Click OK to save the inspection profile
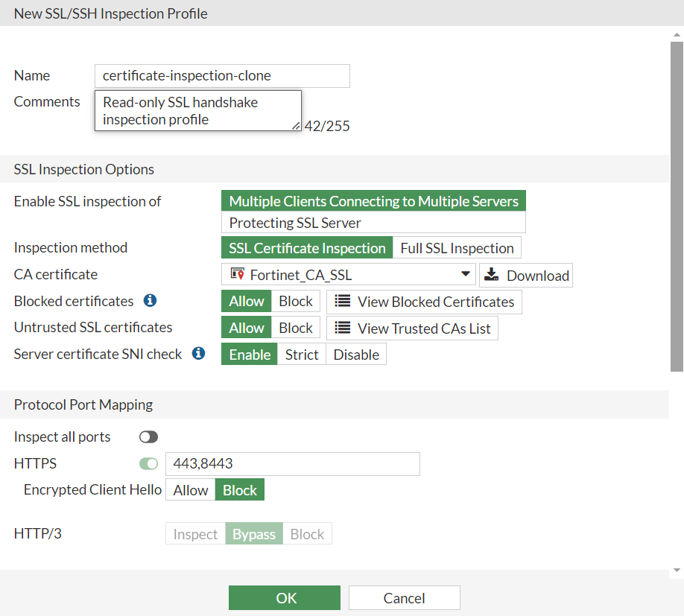 284,597
